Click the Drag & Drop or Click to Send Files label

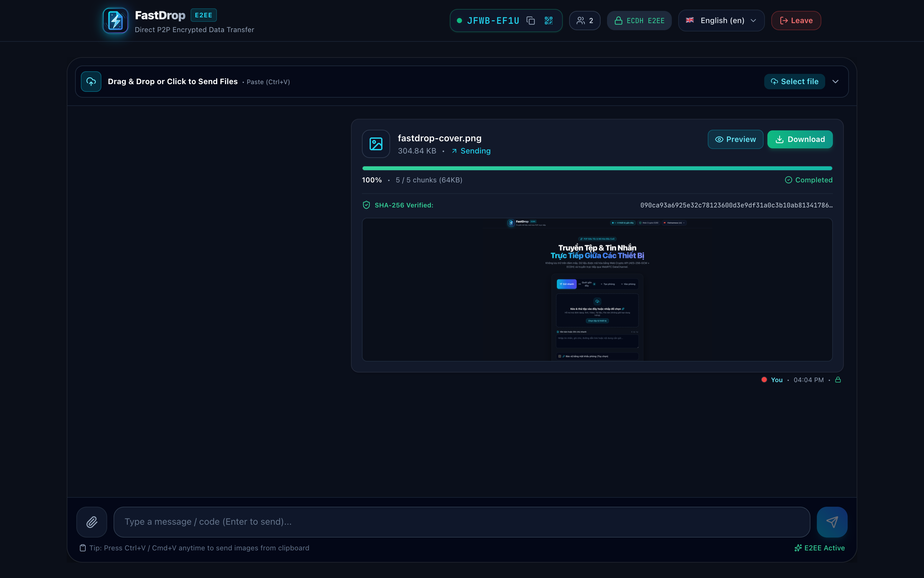point(173,82)
